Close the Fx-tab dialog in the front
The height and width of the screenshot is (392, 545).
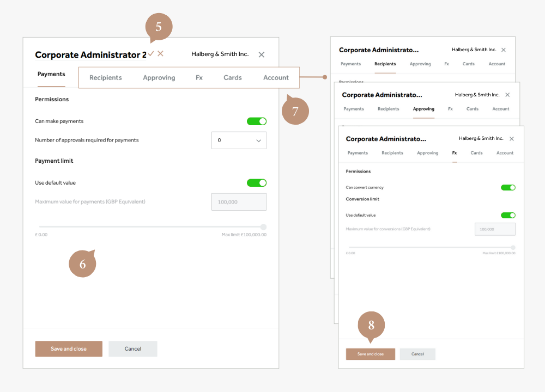(x=512, y=138)
